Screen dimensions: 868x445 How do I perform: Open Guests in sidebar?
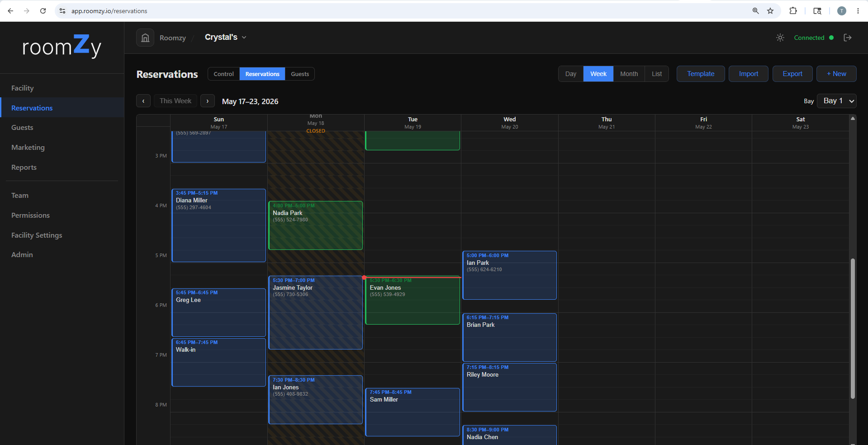click(62, 128)
